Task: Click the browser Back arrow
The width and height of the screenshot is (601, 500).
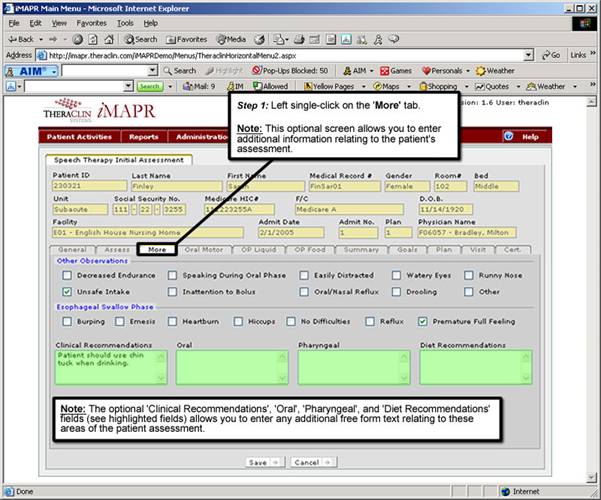Action: point(21,39)
